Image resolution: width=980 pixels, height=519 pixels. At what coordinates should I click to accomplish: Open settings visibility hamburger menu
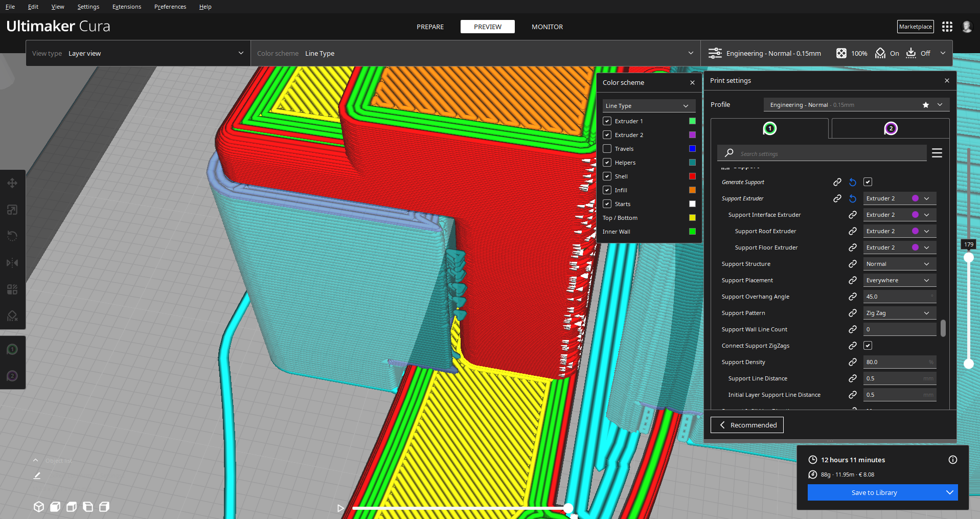[x=937, y=153]
